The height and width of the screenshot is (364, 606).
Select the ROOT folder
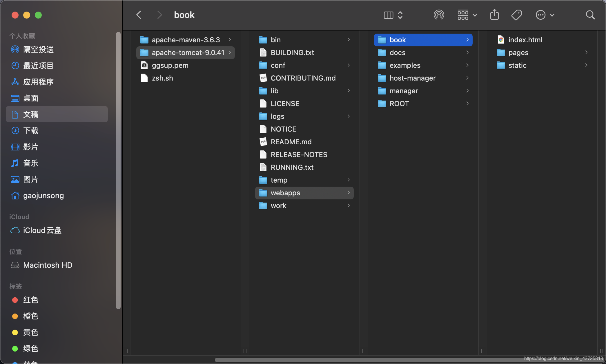pyautogui.click(x=423, y=103)
